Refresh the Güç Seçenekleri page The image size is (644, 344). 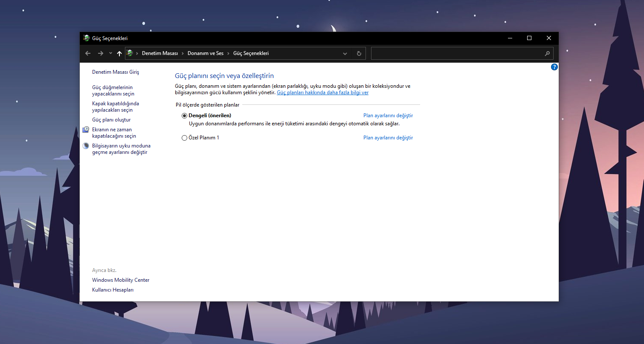pyautogui.click(x=359, y=53)
